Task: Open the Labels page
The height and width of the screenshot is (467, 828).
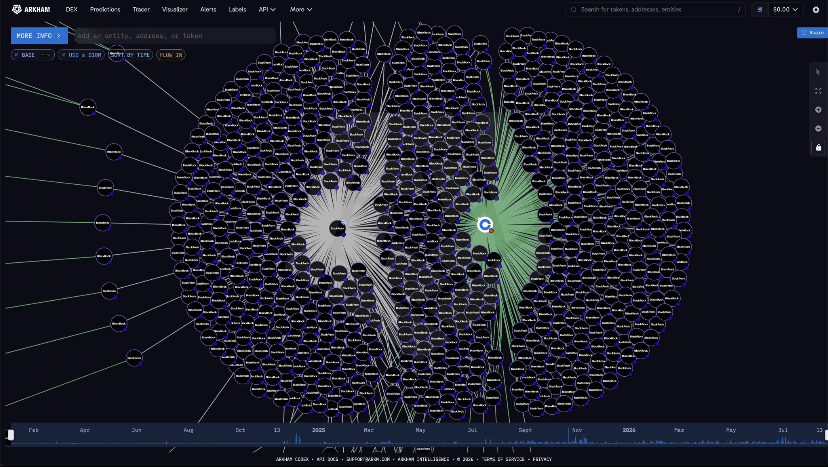Action: click(x=237, y=10)
